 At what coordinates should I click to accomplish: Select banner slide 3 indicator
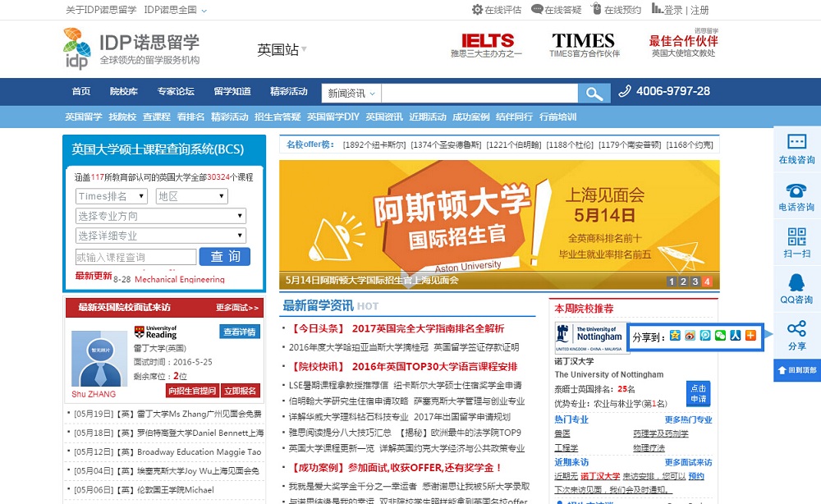695,282
